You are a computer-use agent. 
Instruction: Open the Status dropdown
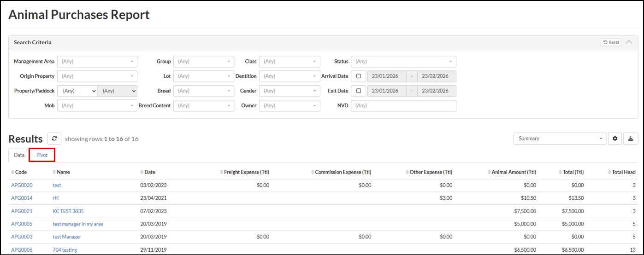pos(403,62)
